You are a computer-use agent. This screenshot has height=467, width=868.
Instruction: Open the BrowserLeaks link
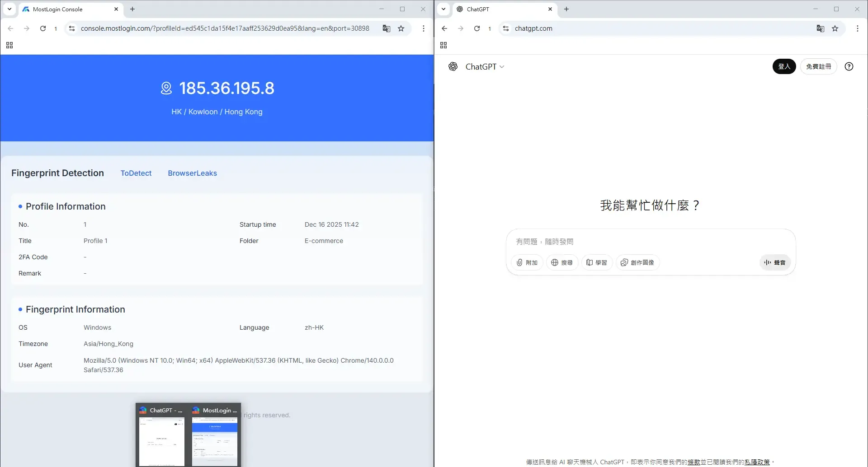pos(192,173)
